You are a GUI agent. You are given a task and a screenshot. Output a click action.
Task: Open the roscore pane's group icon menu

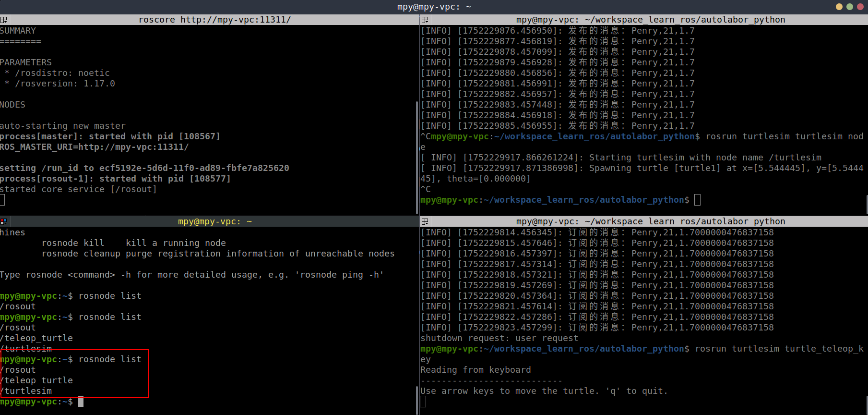click(3, 20)
